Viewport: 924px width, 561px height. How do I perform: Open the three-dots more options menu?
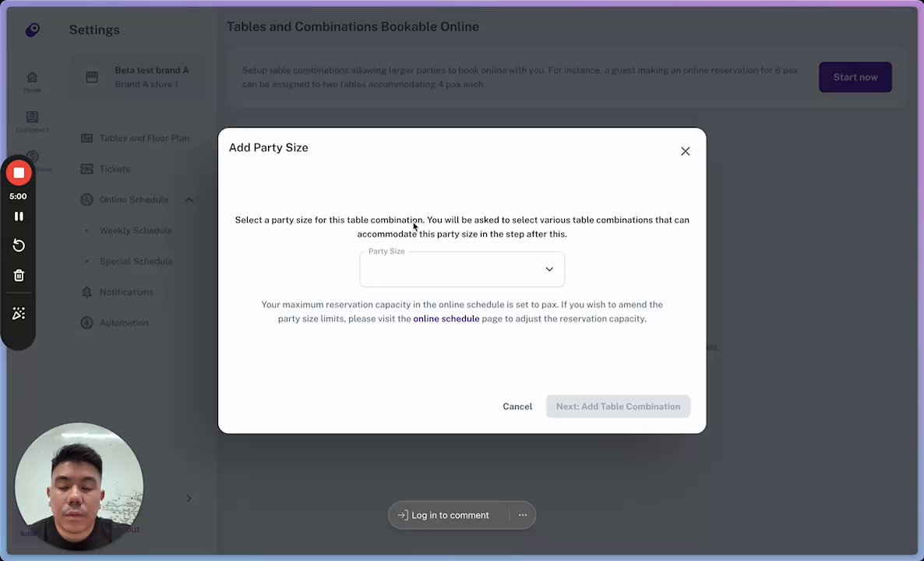click(523, 515)
